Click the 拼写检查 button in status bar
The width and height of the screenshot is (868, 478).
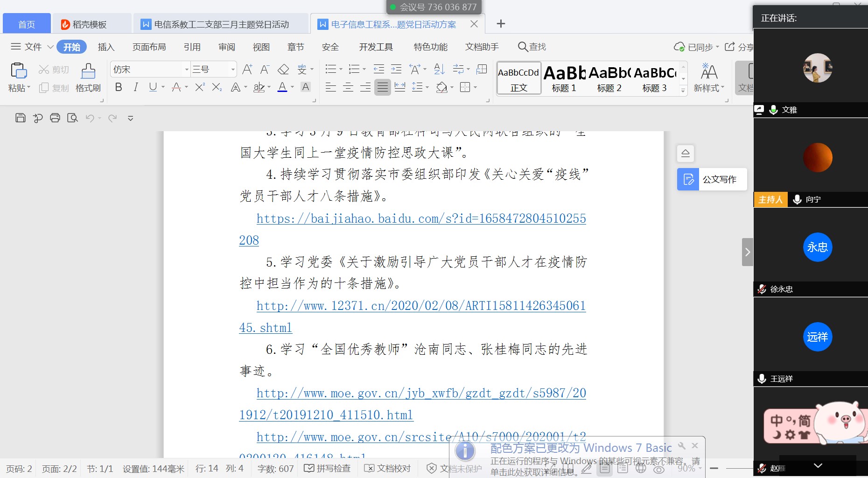pyautogui.click(x=327, y=468)
